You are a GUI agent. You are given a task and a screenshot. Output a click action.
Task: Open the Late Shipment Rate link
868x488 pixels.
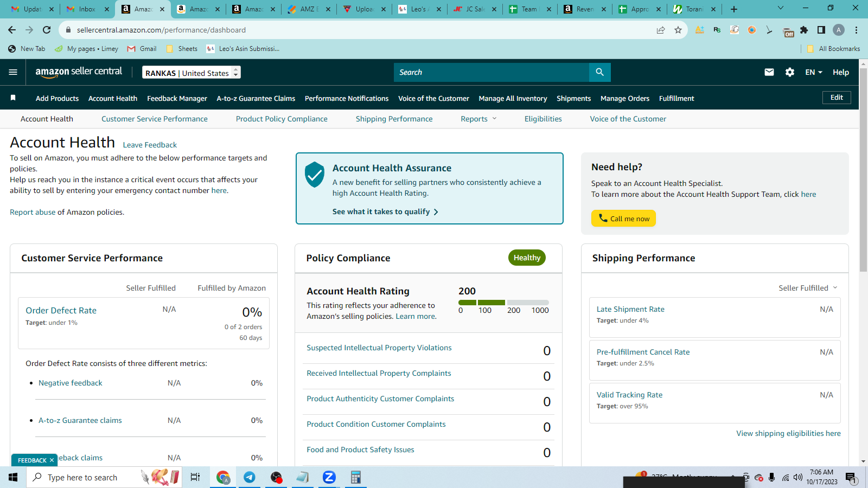pos(630,309)
